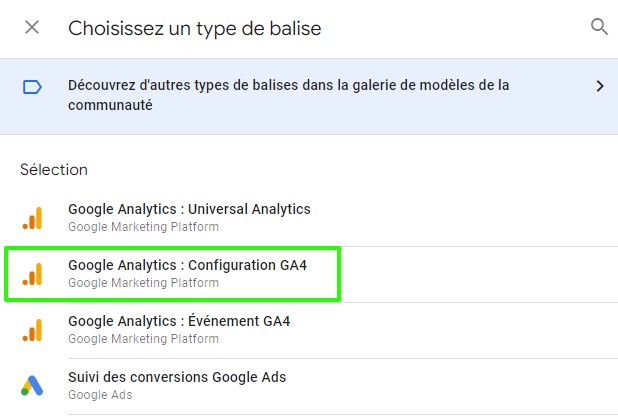
Task: Click the Événement GA4 analytics icon
Action: point(32,330)
